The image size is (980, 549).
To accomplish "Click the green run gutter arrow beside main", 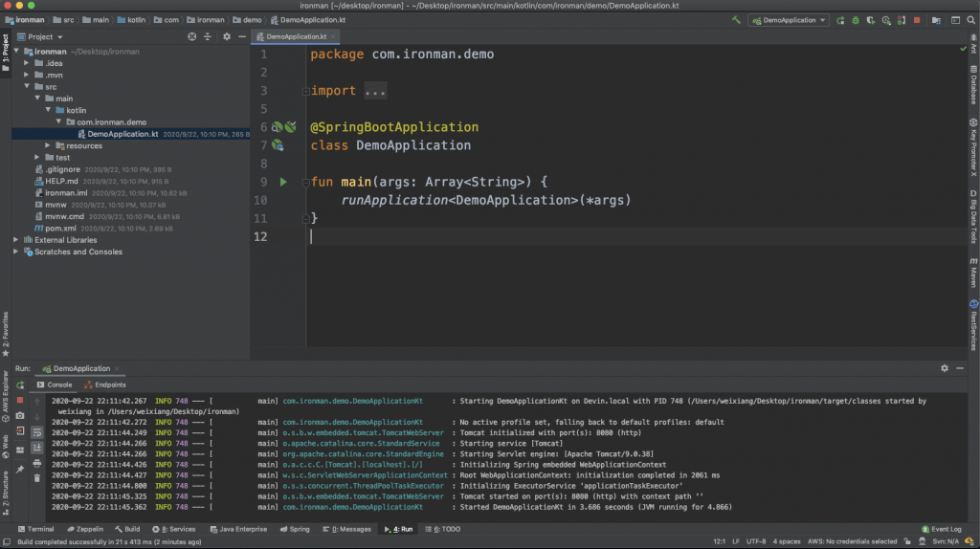I will [x=283, y=182].
